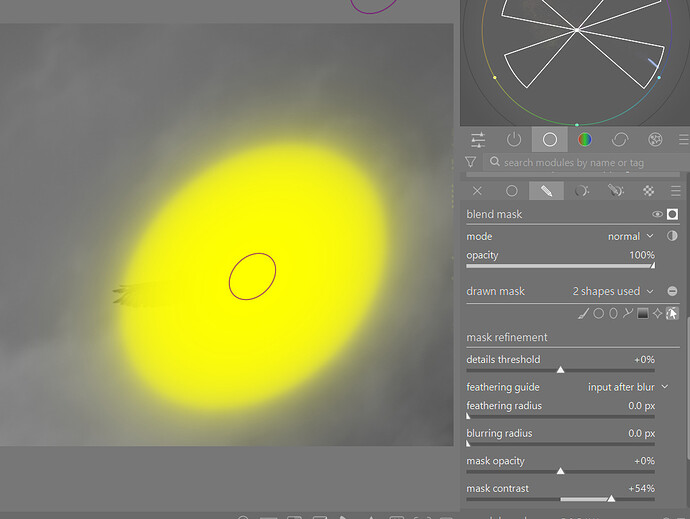Open the module groups presets hamburger menu
Viewport: 690px width, 519px height.
(x=683, y=140)
